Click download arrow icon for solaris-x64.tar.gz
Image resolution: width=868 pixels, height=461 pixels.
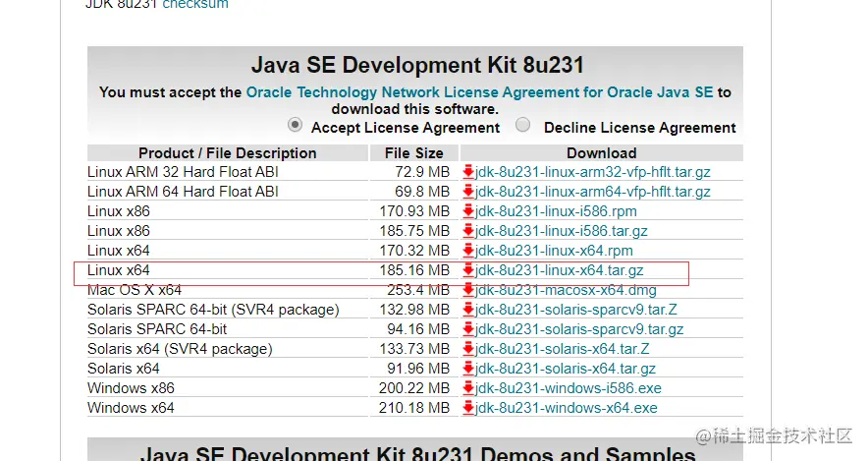tap(468, 369)
